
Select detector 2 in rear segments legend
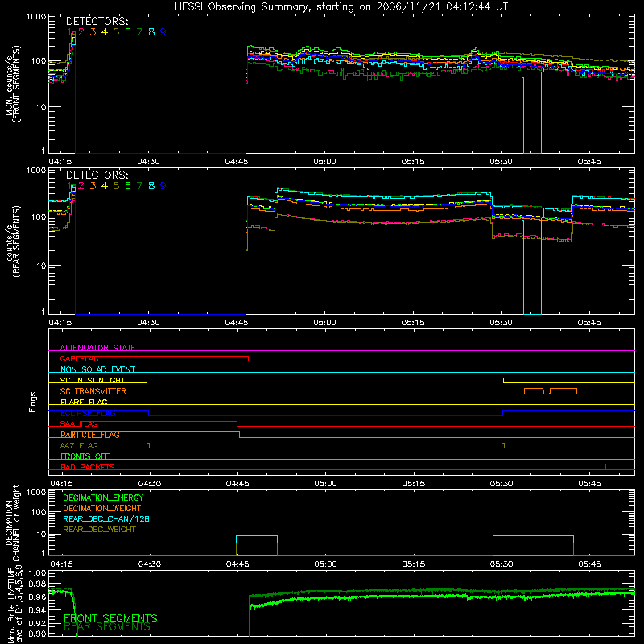[x=81, y=186]
